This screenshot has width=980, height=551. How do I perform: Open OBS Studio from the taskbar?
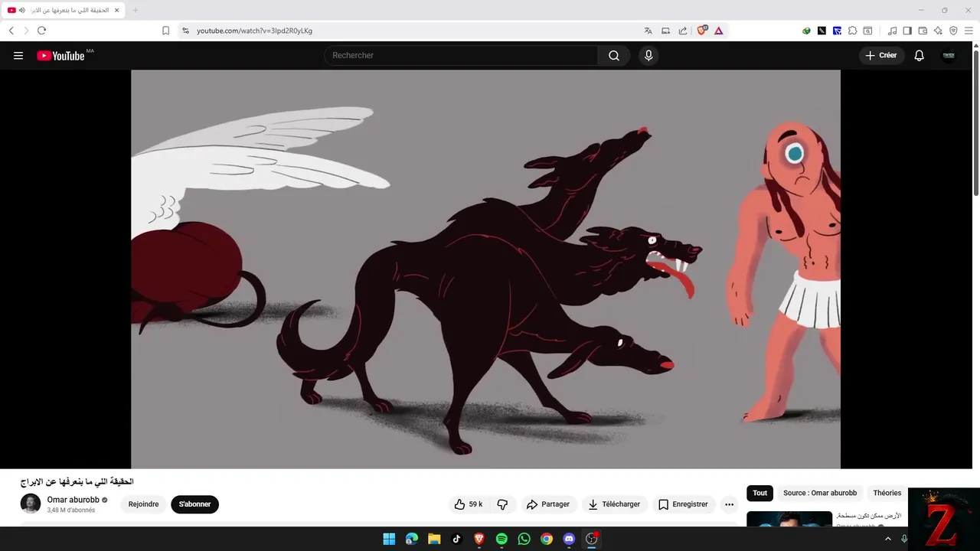(x=591, y=539)
